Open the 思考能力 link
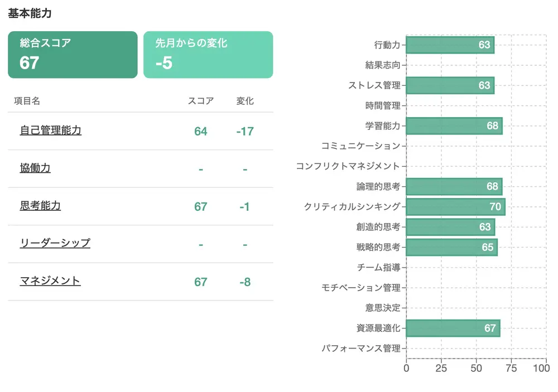Image resolution: width=558 pixels, height=392 pixels. click(x=40, y=206)
